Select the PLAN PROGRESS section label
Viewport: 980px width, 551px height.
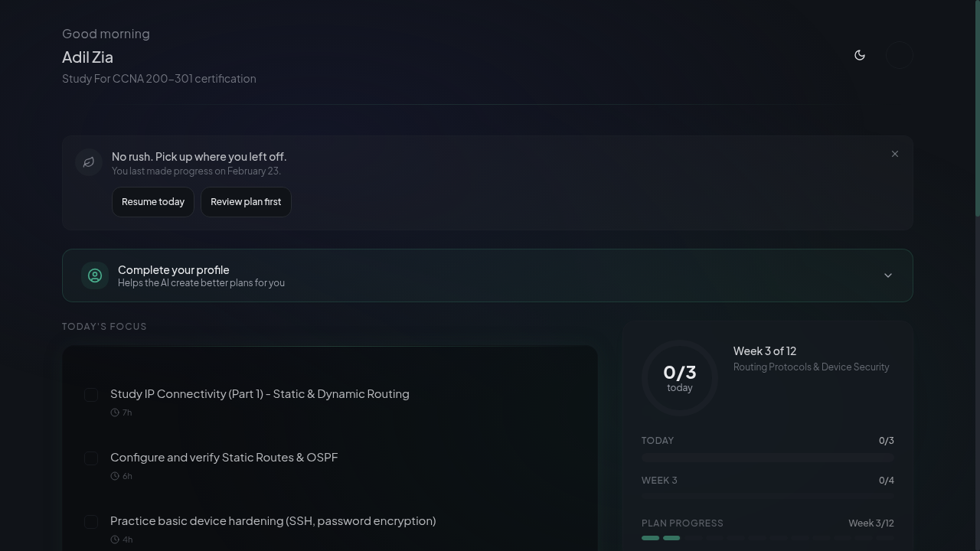pyautogui.click(x=682, y=523)
